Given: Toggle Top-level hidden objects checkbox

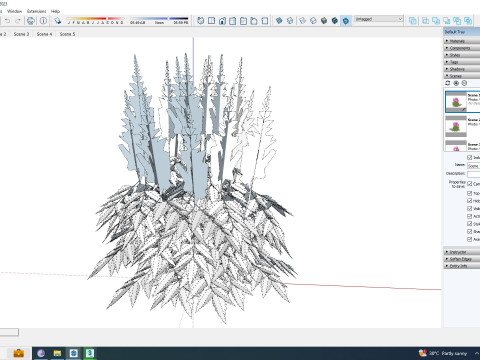Looking at the screenshot, I should (x=469, y=193).
